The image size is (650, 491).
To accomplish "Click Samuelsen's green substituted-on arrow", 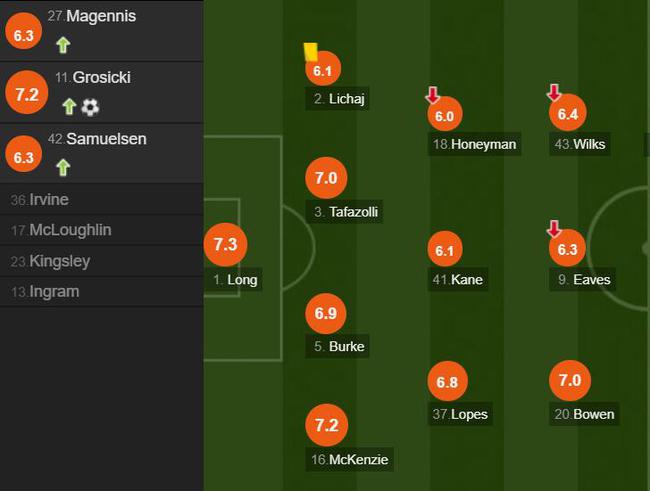I will pos(63,168).
